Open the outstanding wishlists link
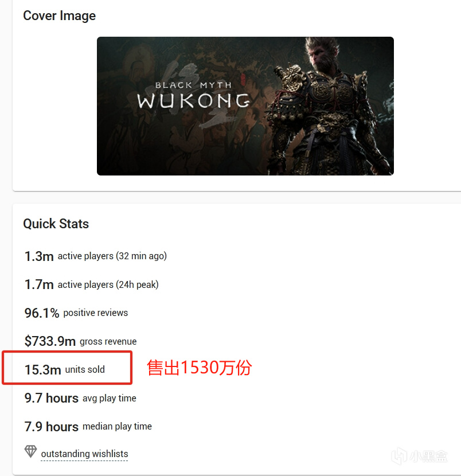Image resolution: width=461 pixels, height=476 pixels. pyautogui.click(x=84, y=454)
